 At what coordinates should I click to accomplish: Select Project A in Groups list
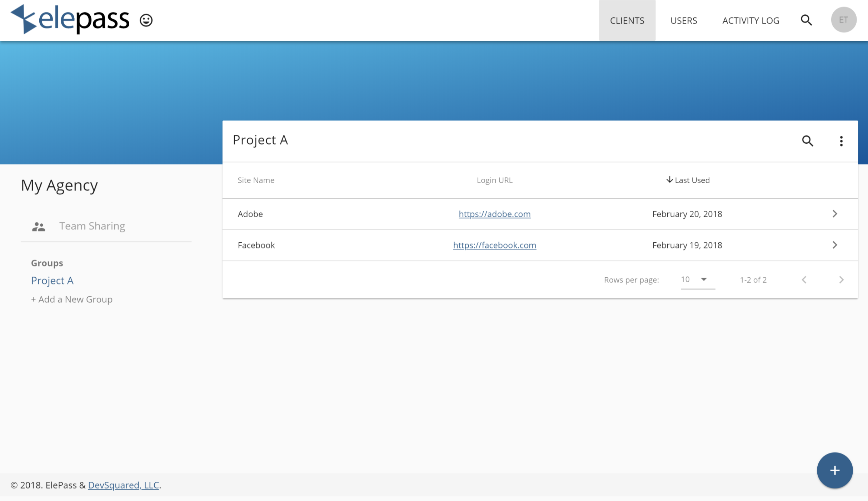click(x=52, y=281)
